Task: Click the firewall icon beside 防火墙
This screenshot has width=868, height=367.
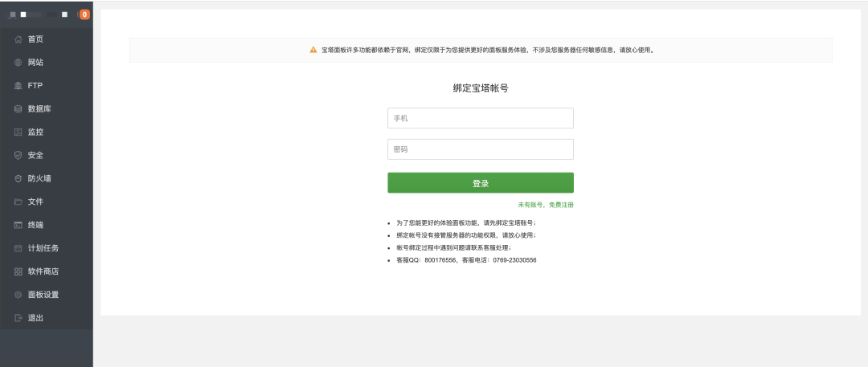Action: click(18, 179)
